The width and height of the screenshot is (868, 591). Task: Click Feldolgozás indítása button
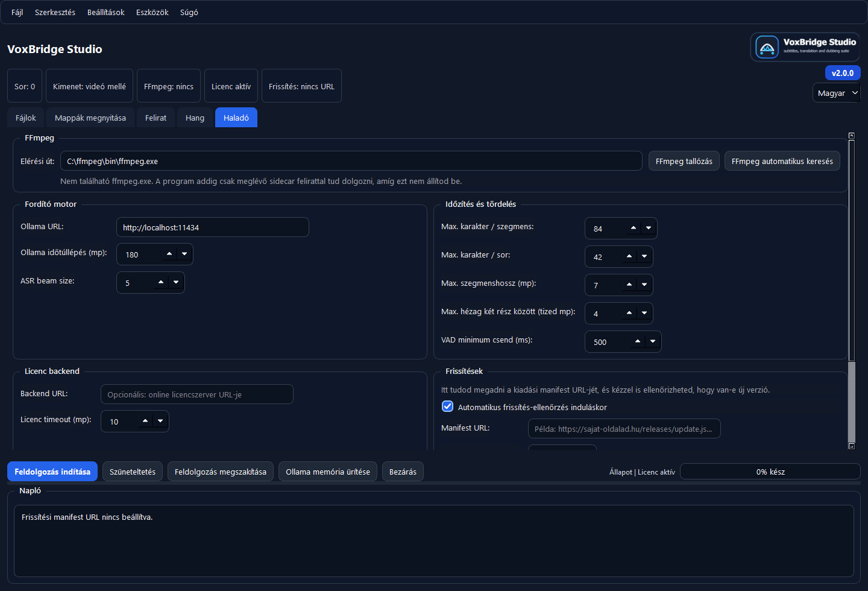(52, 472)
